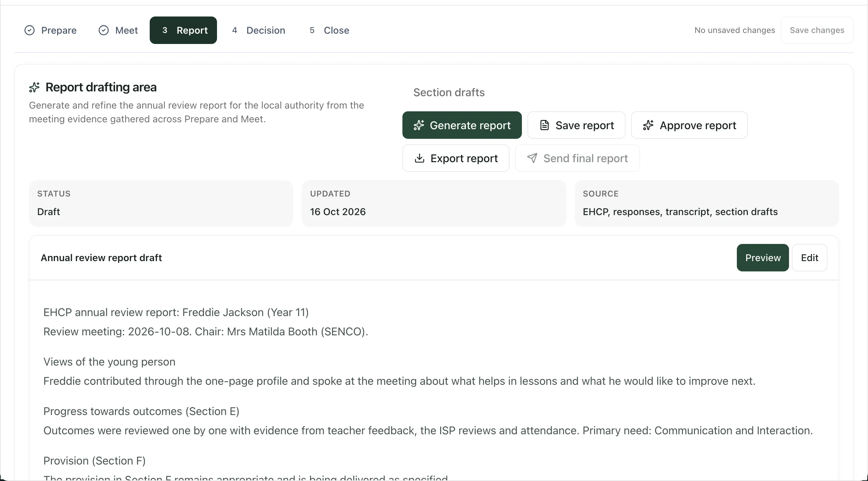
Task: Click the Freddie contributed through one-page profile sentence
Action: (x=400, y=381)
